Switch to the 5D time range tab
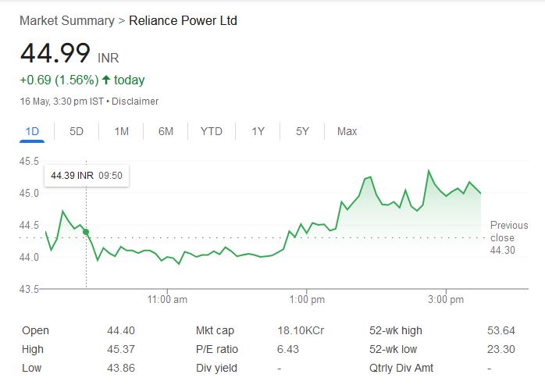This screenshot has width=545, height=392. pyautogui.click(x=77, y=131)
